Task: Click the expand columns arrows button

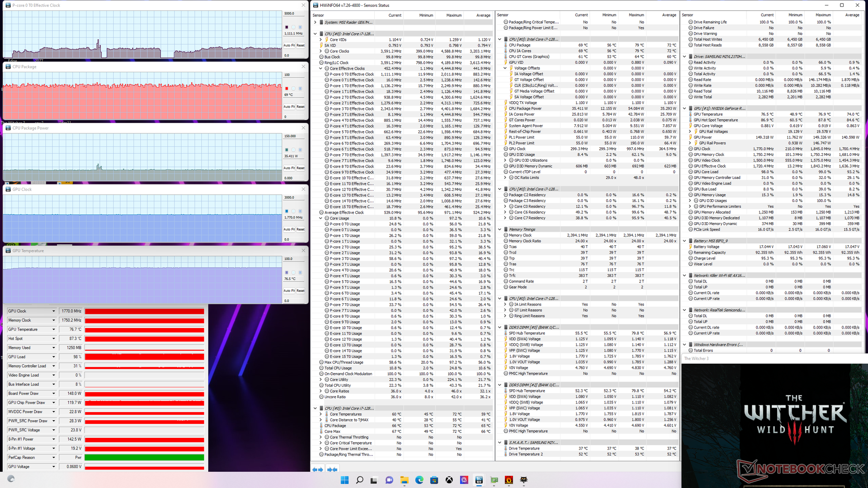Action: pos(318,469)
